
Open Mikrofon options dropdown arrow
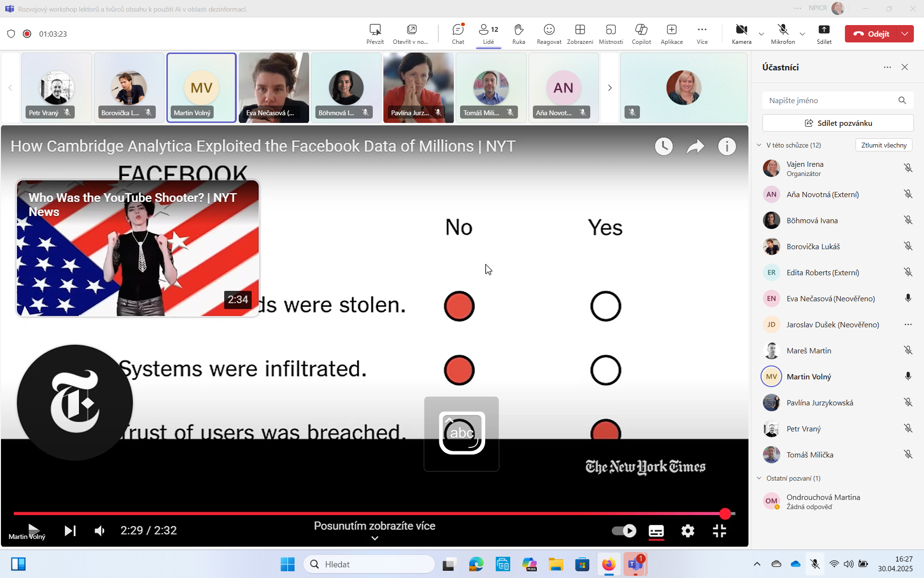(802, 34)
